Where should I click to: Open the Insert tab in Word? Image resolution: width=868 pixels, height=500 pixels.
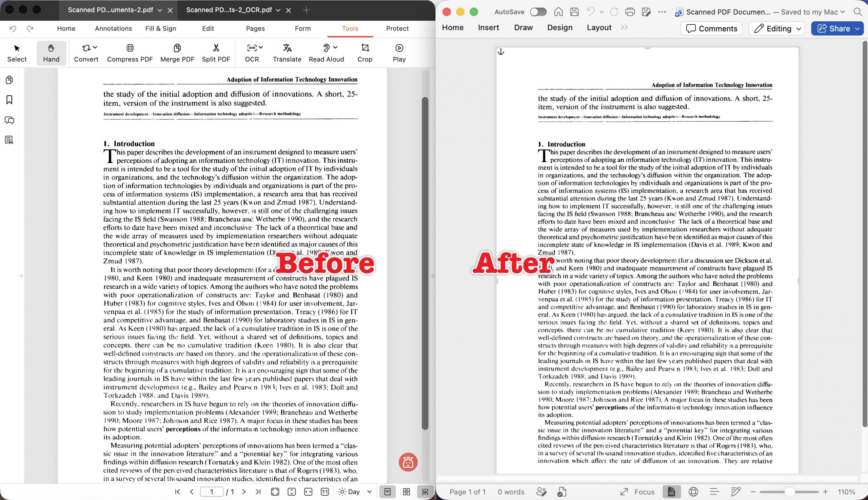pyautogui.click(x=489, y=27)
